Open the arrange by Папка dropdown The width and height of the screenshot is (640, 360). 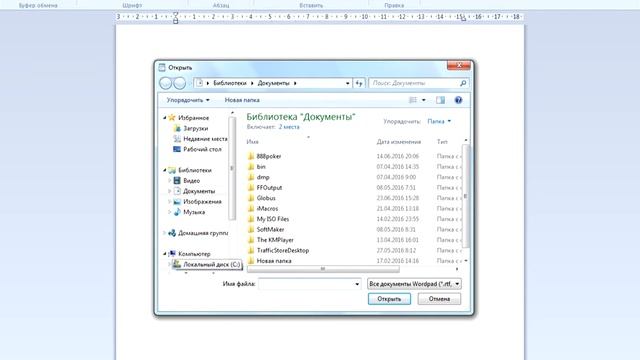[439, 121]
